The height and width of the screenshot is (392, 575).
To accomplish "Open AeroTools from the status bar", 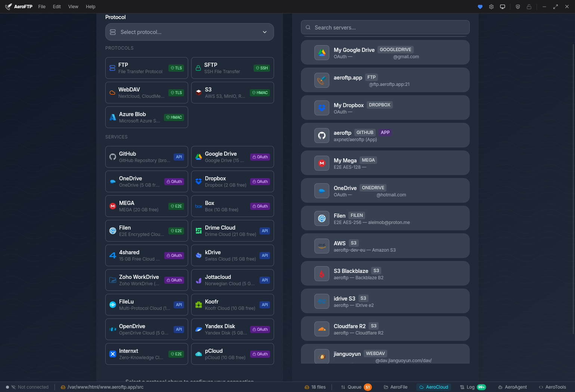I will pos(552,387).
